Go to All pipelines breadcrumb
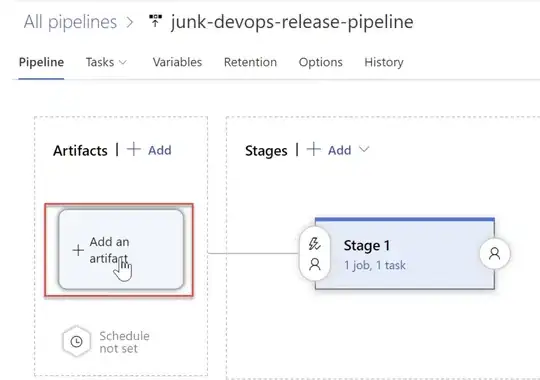The width and height of the screenshot is (540, 380). 70,22
